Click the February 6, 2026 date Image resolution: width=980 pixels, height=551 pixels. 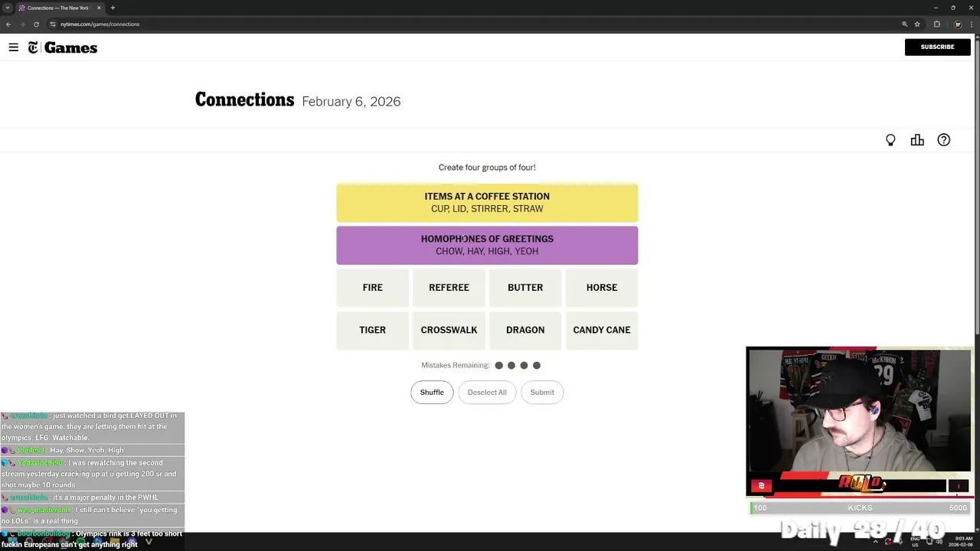click(351, 102)
